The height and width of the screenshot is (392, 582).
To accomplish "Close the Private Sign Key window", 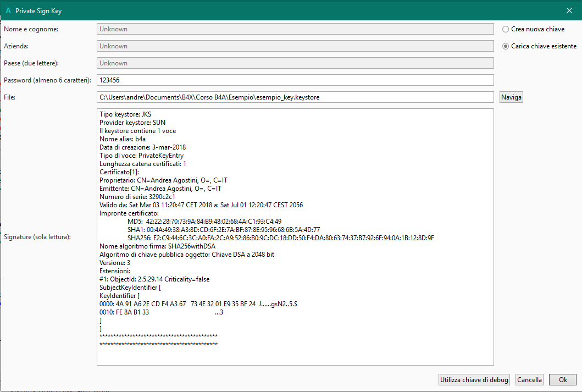I will [569, 11].
